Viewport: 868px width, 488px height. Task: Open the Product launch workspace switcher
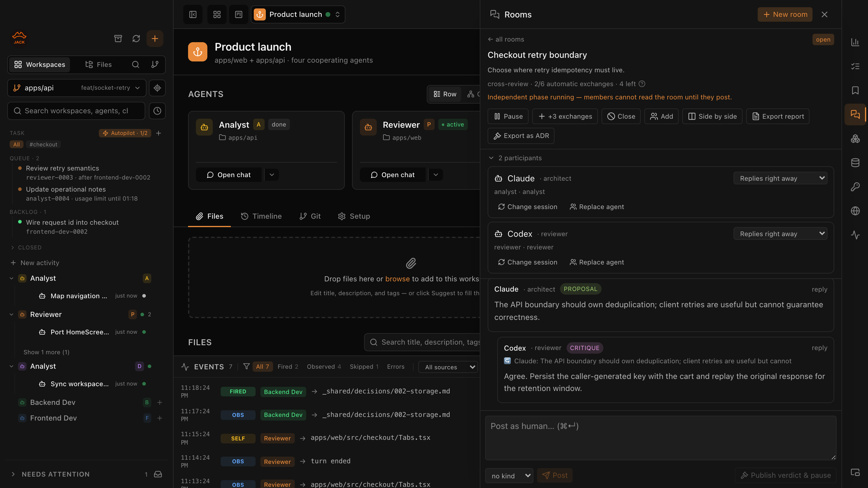pos(298,14)
